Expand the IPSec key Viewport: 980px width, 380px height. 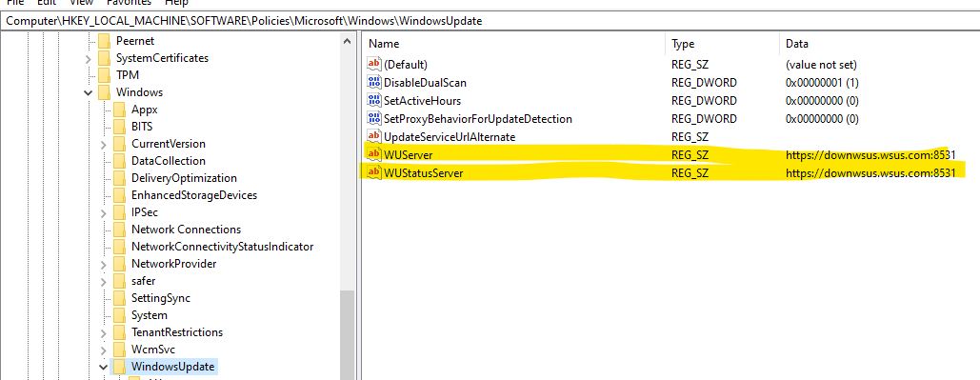coord(103,212)
